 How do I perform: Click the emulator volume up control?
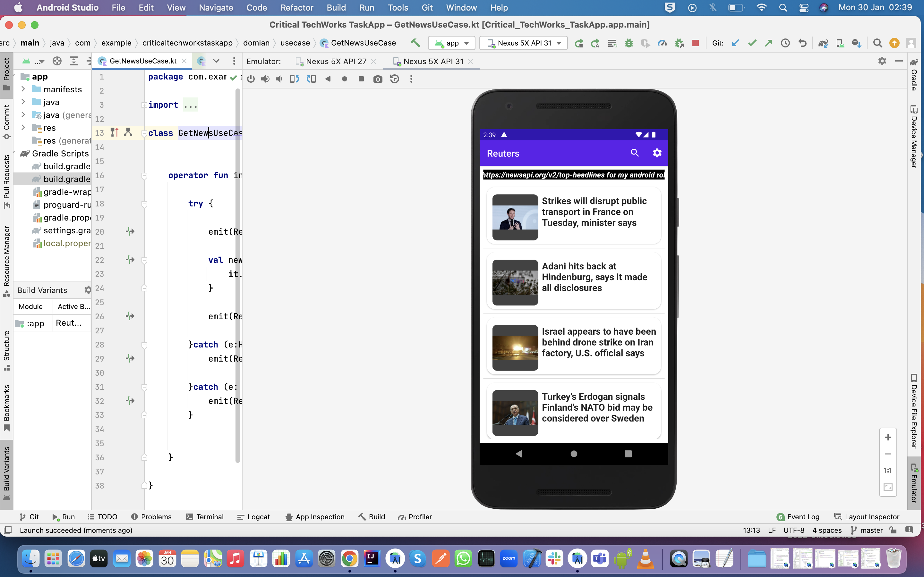[265, 79]
